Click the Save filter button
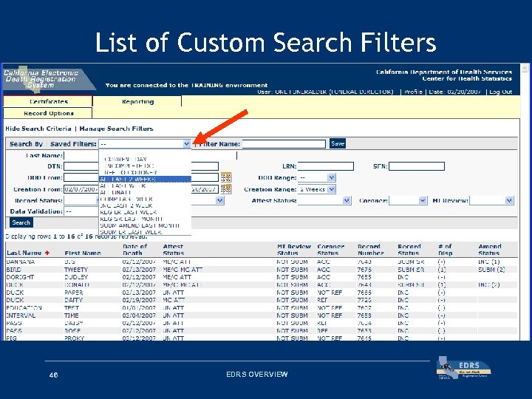The image size is (532, 399). (338, 143)
